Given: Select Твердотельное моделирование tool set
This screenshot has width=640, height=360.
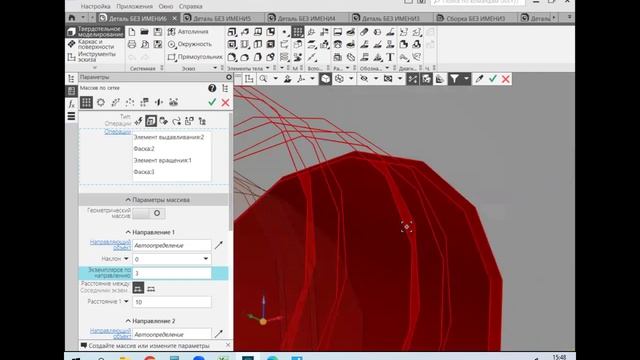Looking at the screenshot, I should 95,31.
